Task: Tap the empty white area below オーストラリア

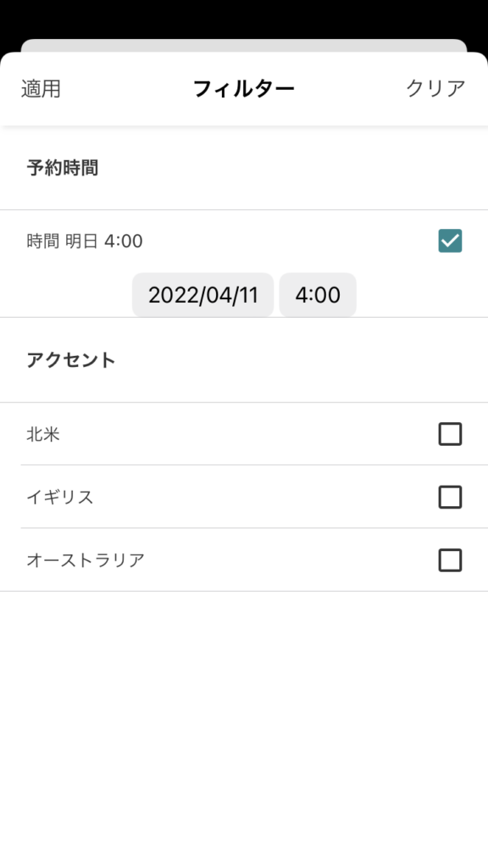Action: point(244,730)
